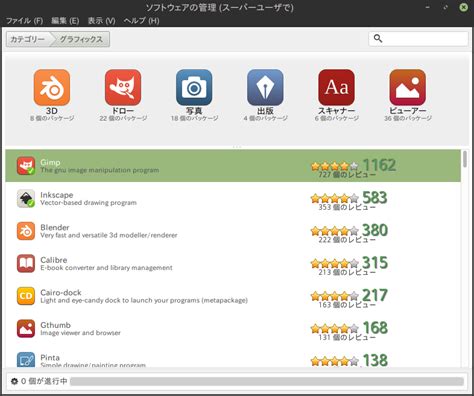Open the スキャナー scanner category icon
The height and width of the screenshot is (396, 474).
click(x=336, y=87)
